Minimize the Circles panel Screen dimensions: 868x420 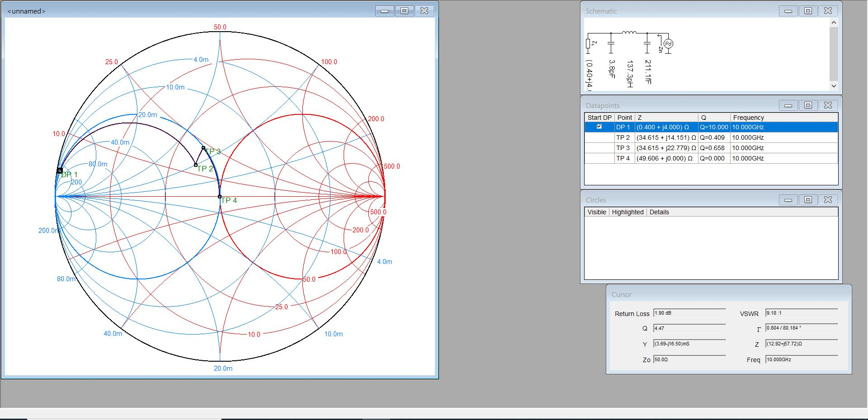(788, 200)
